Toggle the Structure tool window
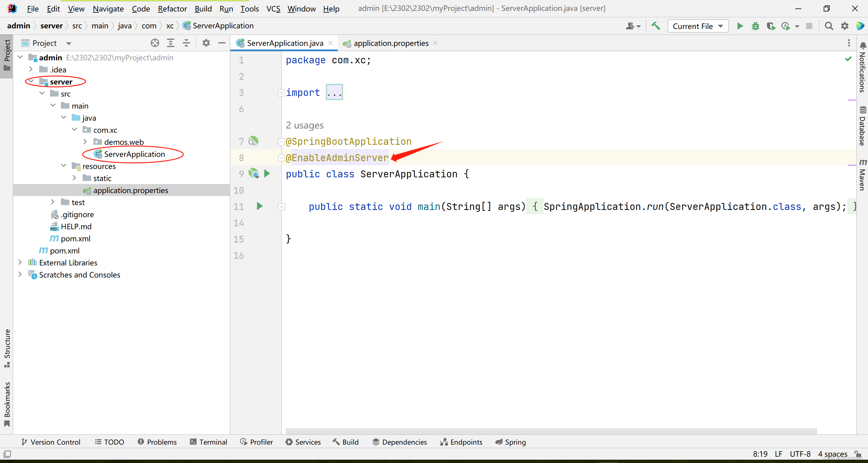The height and width of the screenshot is (463, 868). (7, 348)
